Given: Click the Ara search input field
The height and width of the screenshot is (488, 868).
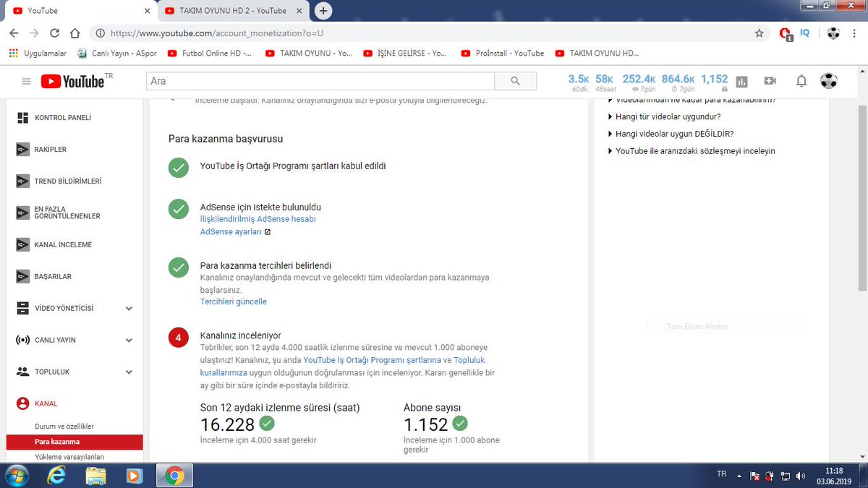Looking at the screenshot, I should point(320,81).
